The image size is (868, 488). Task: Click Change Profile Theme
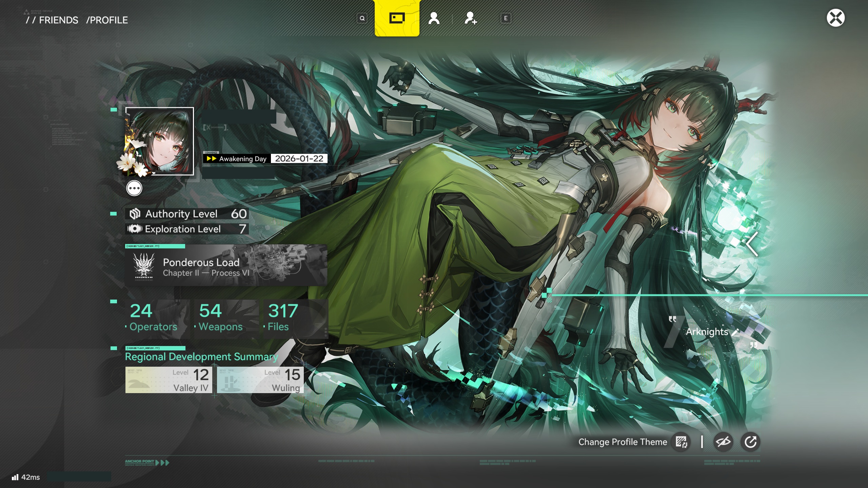623,442
